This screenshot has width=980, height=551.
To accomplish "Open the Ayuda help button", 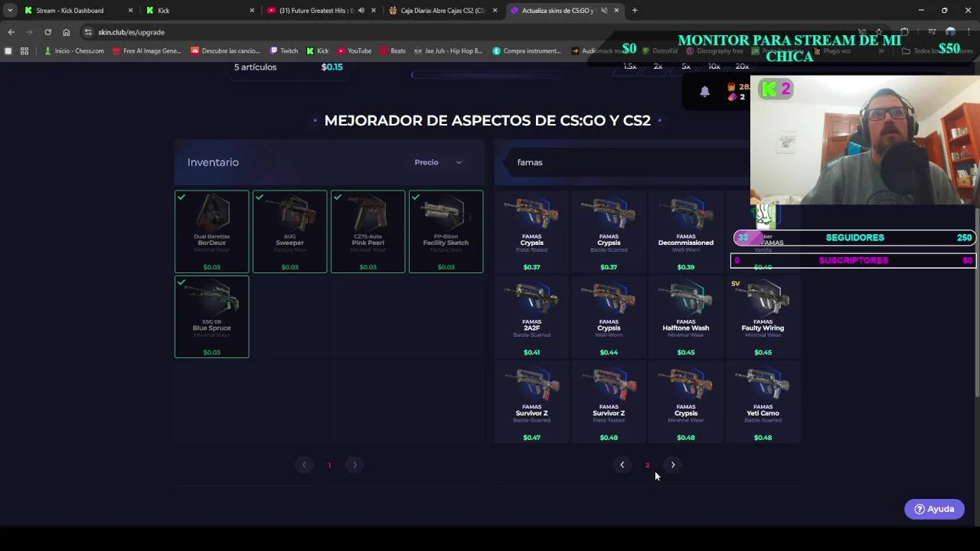I will pyautogui.click(x=934, y=509).
